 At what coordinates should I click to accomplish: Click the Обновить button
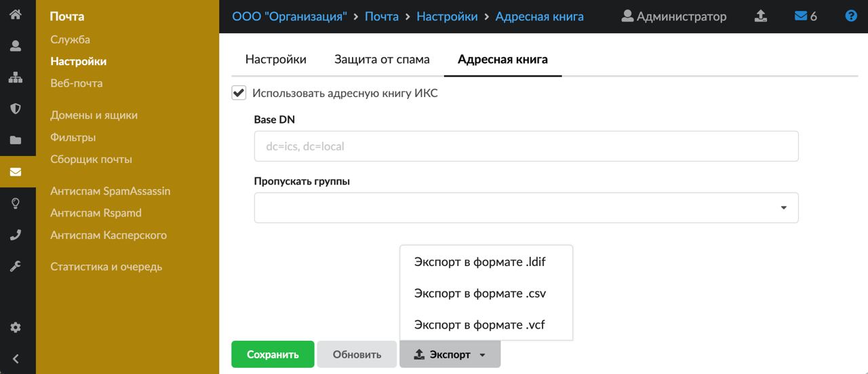click(357, 354)
